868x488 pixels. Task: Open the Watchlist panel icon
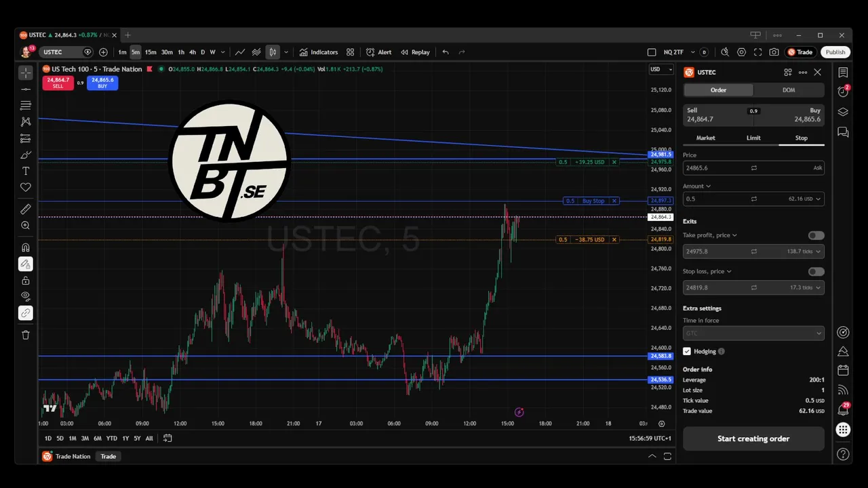[x=843, y=73]
